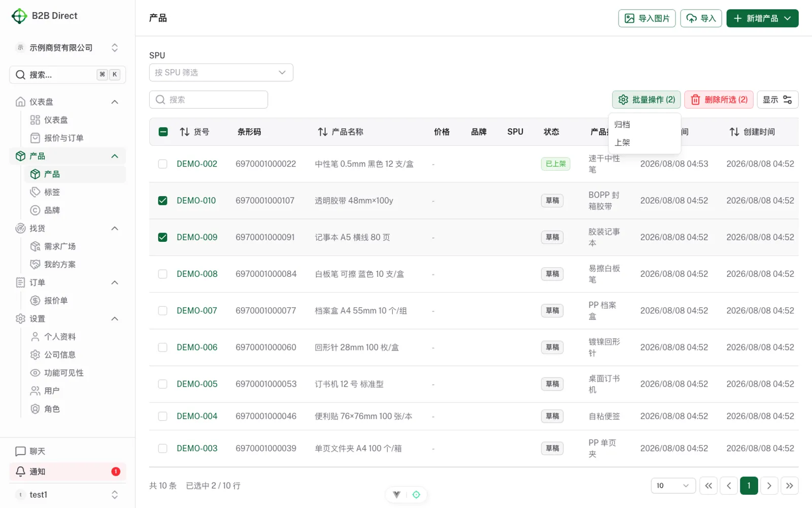Open 报价与订单 in sidebar
This screenshot has height=508, width=812.
coord(75,138)
